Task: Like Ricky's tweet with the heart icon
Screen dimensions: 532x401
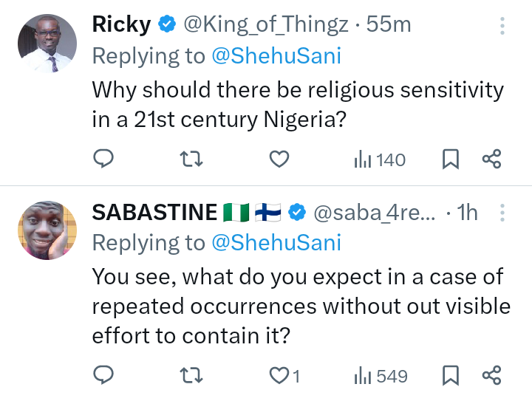Action: [x=278, y=159]
